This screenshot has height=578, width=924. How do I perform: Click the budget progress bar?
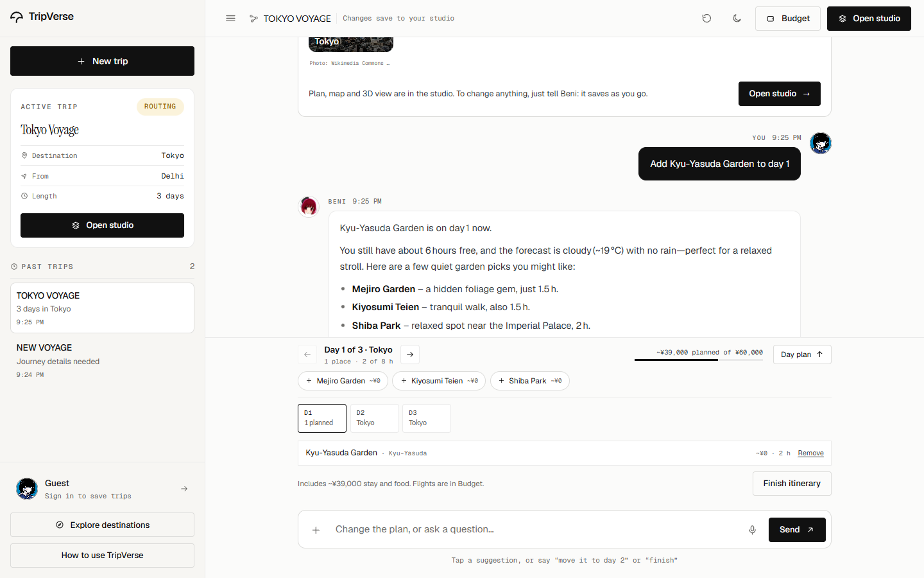point(699,360)
